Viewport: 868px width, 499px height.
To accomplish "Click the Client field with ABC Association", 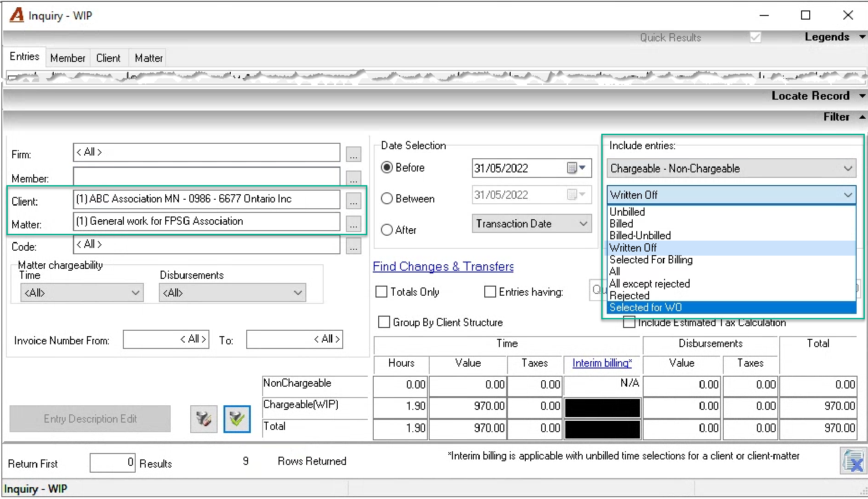I will pos(206,199).
